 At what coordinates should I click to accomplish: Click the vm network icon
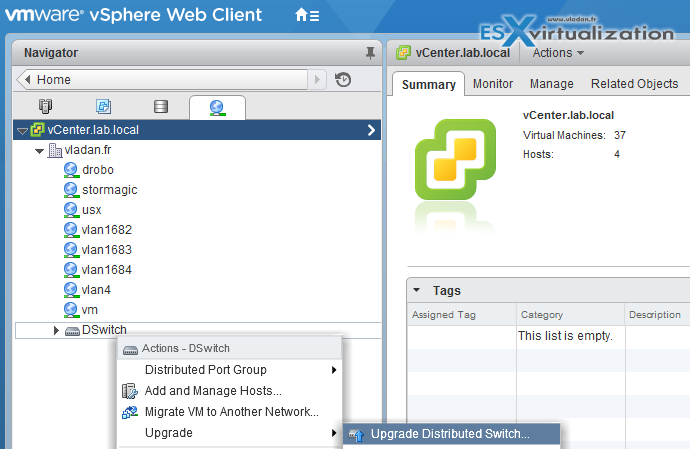(x=71, y=310)
